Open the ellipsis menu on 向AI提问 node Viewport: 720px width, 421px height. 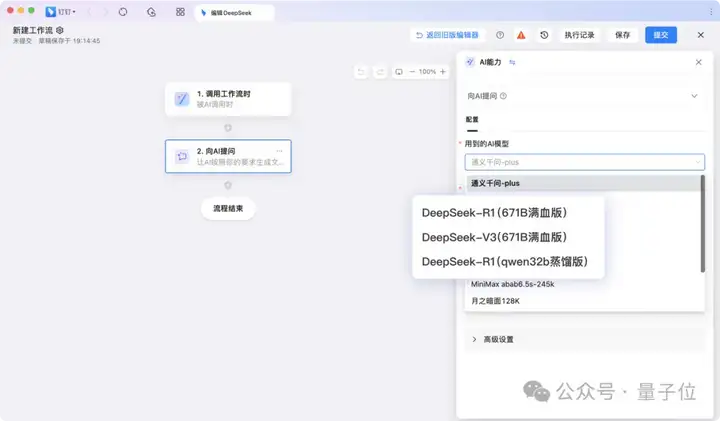[280, 151]
